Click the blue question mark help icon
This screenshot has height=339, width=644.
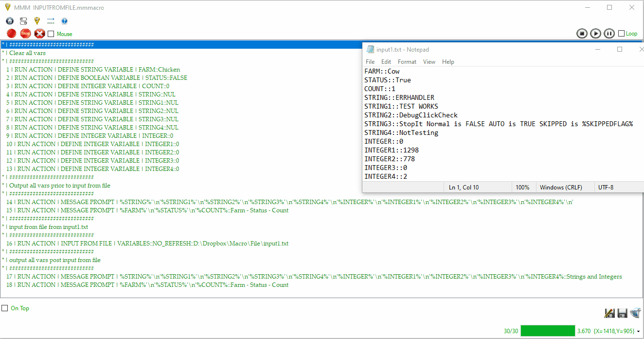point(64,21)
